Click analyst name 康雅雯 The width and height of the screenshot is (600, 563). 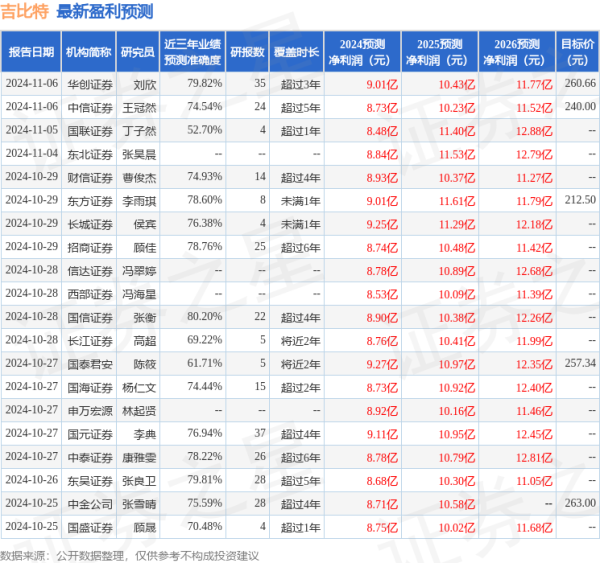pos(139,458)
